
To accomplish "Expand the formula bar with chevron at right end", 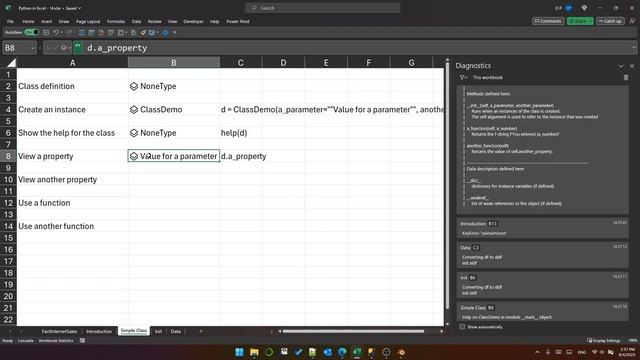I will [x=634, y=48].
